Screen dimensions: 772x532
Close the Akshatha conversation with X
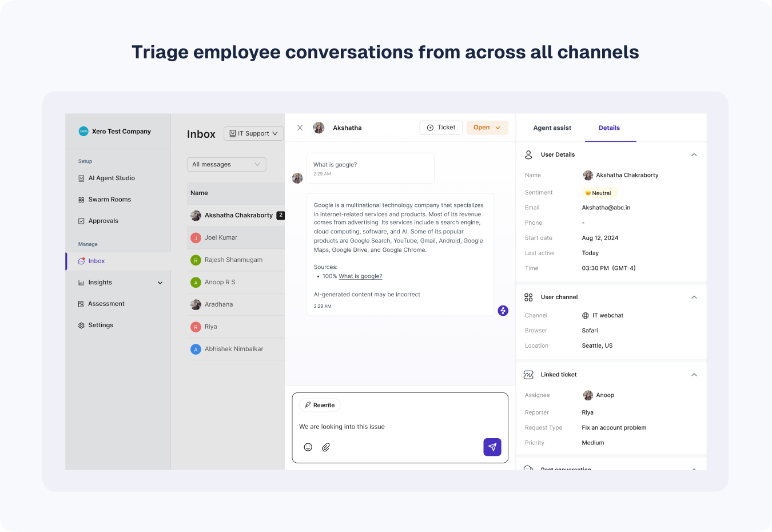tap(300, 128)
